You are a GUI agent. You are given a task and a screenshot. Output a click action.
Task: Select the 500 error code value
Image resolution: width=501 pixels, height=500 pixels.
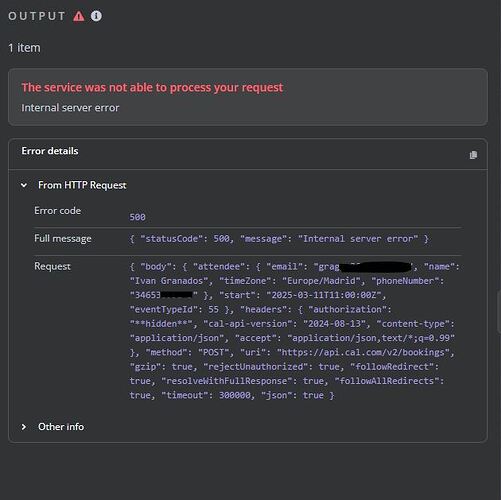pyautogui.click(x=137, y=217)
